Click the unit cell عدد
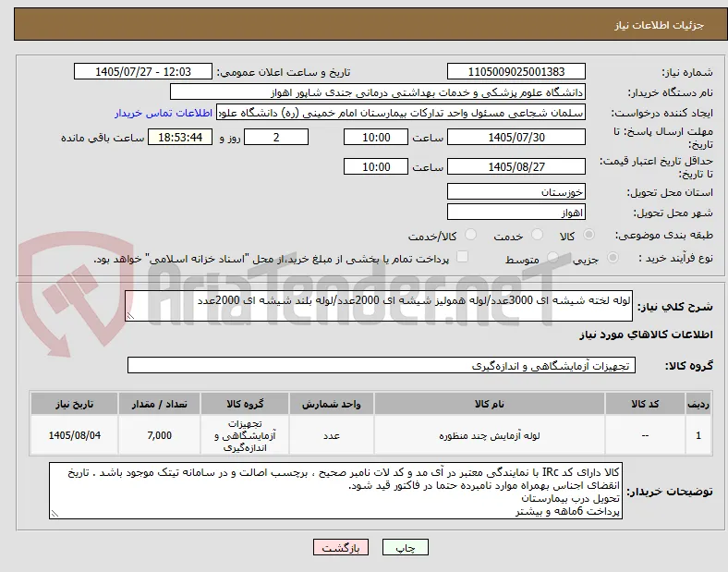Image resolution: width=728 pixels, height=572 pixels. [x=332, y=435]
